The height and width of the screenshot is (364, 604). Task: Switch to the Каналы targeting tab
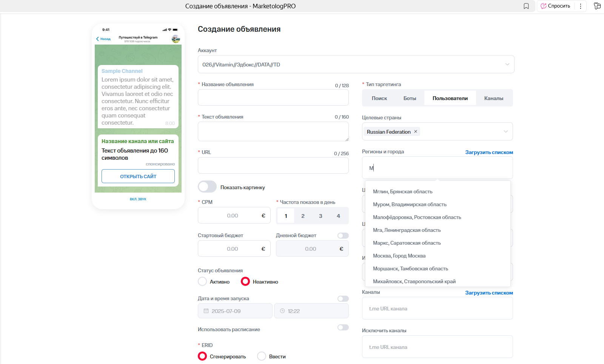tap(493, 98)
